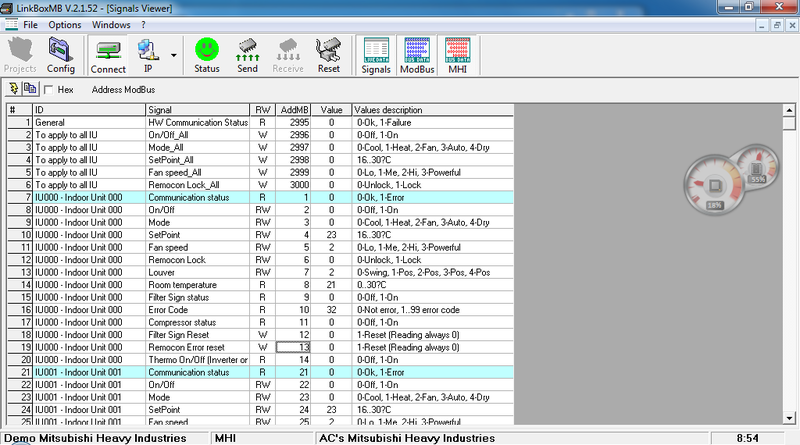The image size is (800, 445).
Task: Click the Send chip icon
Action: tap(248, 54)
